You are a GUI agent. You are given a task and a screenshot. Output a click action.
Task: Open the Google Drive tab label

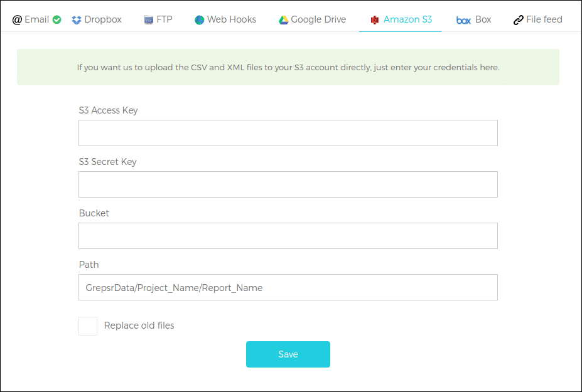[x=318, y=19]
